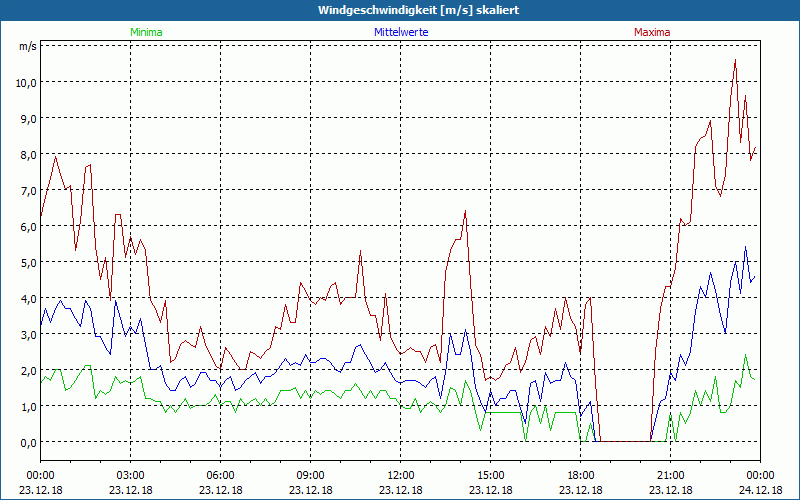Image resolution: width=800 pixels, height=500 pixels.
Task: Click the 15:00 time label
Action: click(x=491, y=476)
